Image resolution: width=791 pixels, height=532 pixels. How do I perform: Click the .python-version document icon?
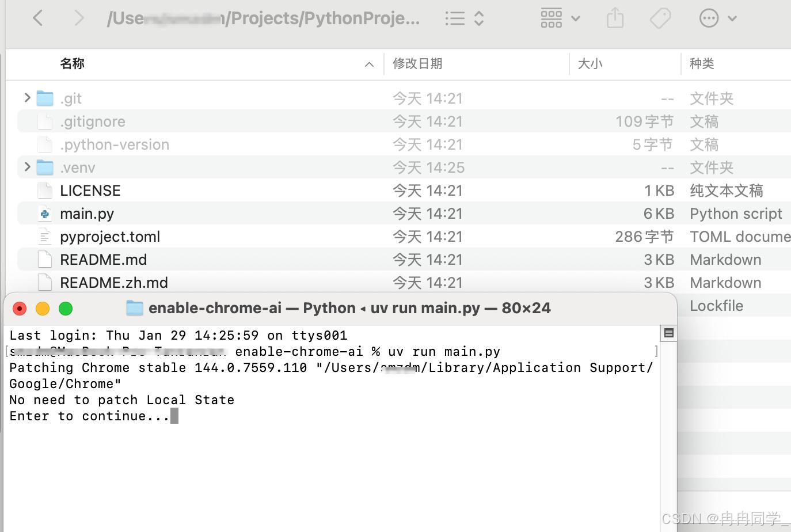click(45, 145)
